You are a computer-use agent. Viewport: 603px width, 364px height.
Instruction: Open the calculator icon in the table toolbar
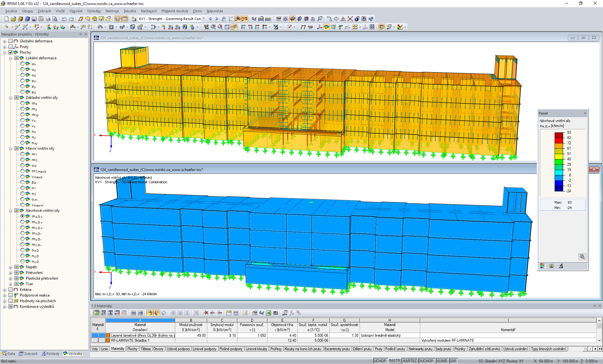click(x=276, y=313)
